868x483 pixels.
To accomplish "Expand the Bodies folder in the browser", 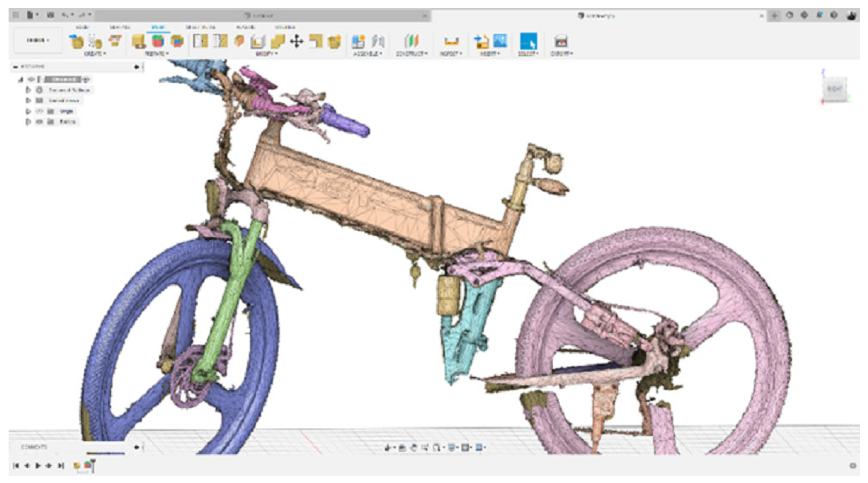I will pyautogui.click(x=28, y=122).
